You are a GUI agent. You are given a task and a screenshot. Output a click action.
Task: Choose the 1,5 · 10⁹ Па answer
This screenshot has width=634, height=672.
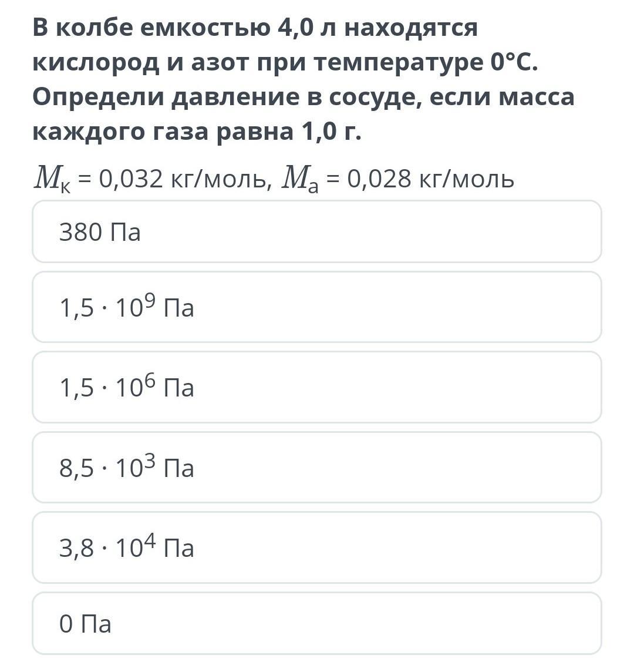tap(316, 307)
